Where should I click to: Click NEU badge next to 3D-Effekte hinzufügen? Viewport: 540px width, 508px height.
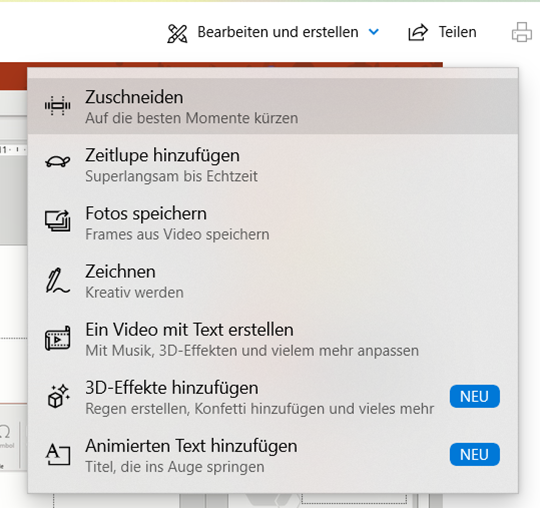tap(474, 396)
